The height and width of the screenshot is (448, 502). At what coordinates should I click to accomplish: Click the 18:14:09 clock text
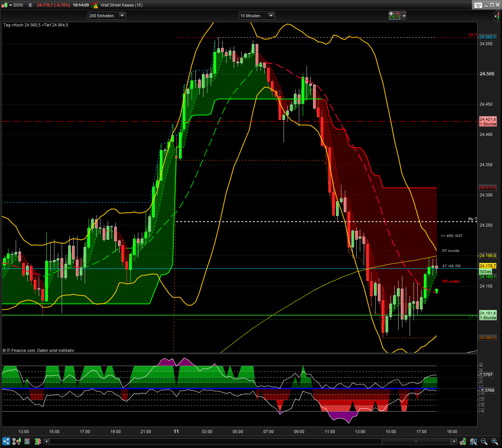coord(81,5)
